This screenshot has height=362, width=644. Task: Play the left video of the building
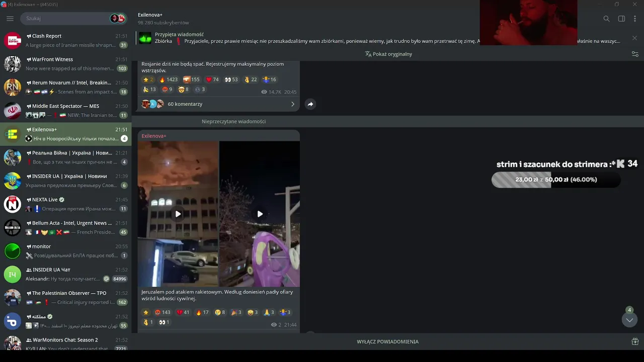click(x=178, y=214)
